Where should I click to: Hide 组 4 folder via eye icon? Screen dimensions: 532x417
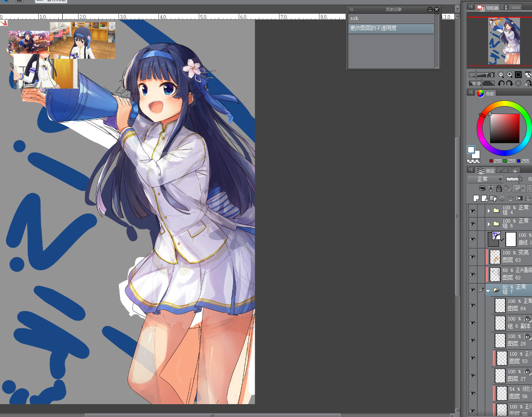[472, 211]
